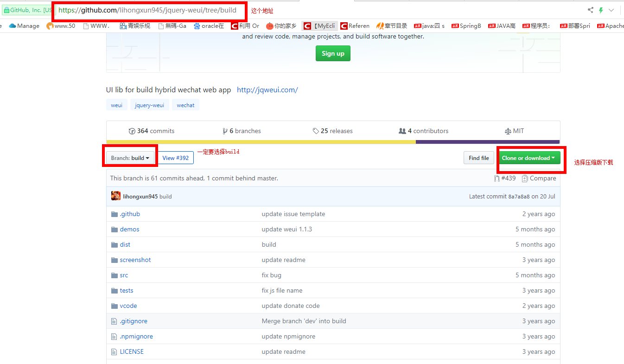Click the folder icon beside src
Screen dimensions: 624x364
pos(115,275)
